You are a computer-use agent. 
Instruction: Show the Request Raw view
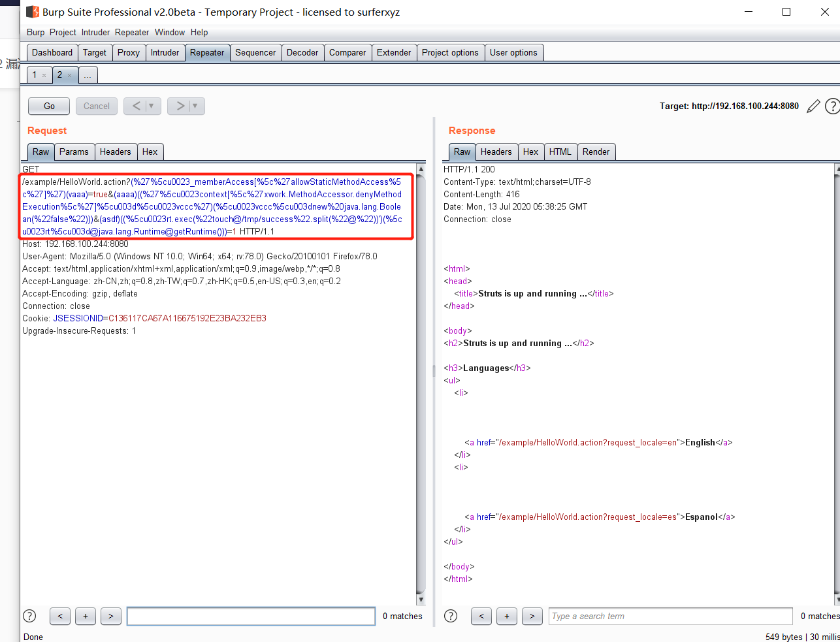[41, 152]
